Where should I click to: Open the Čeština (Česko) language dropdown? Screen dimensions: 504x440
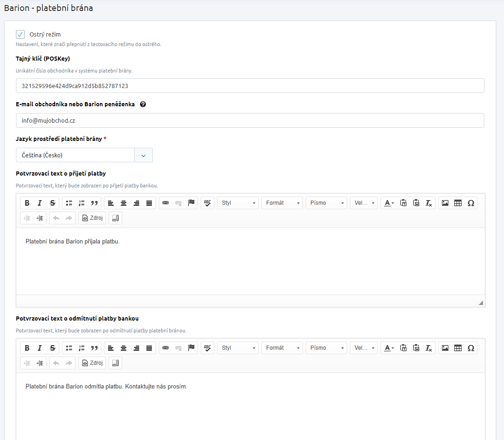coord(84,155)
